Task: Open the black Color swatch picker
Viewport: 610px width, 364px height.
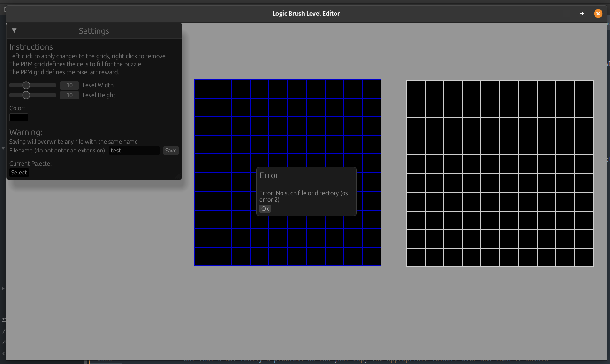Action: click(x=19, y=117)
